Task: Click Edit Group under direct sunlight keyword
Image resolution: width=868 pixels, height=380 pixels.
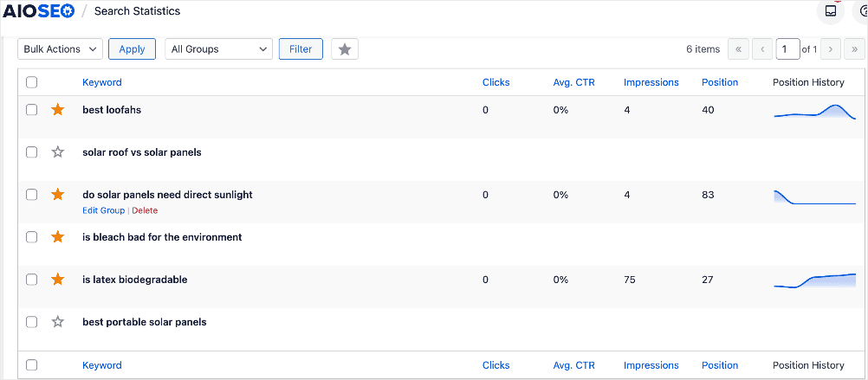Action: [x=103, y=210]
